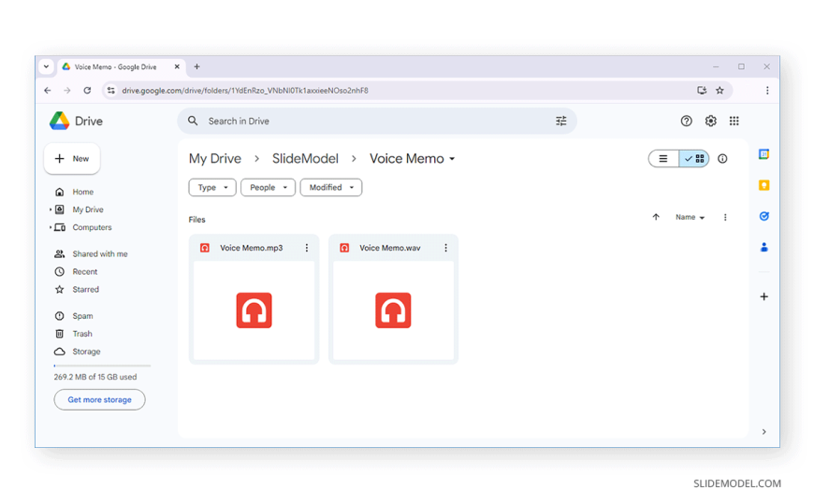Screen dimensions: 814x504
Task: Select Voice Memo.mp3 thumbnail
Action: coord(254,310)
